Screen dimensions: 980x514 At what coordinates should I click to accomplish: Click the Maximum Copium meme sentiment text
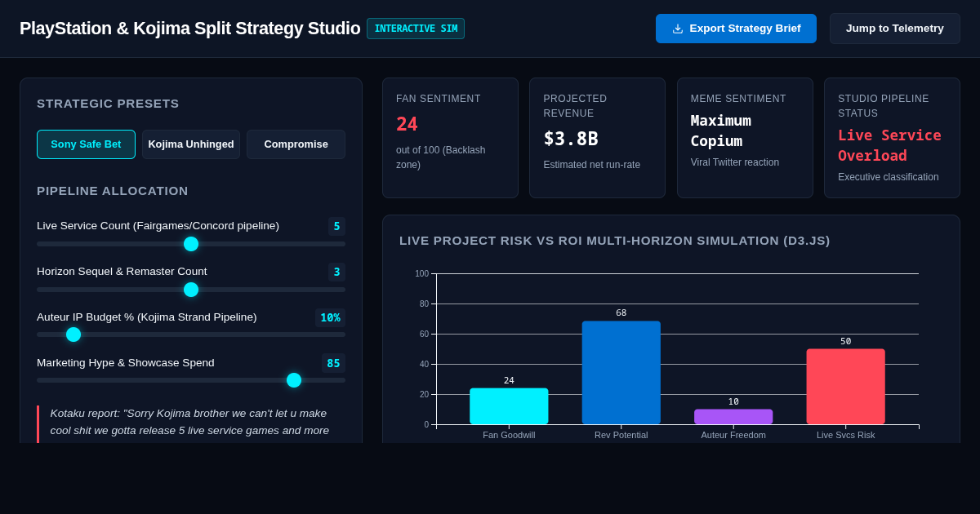click(x=721, y=131)
